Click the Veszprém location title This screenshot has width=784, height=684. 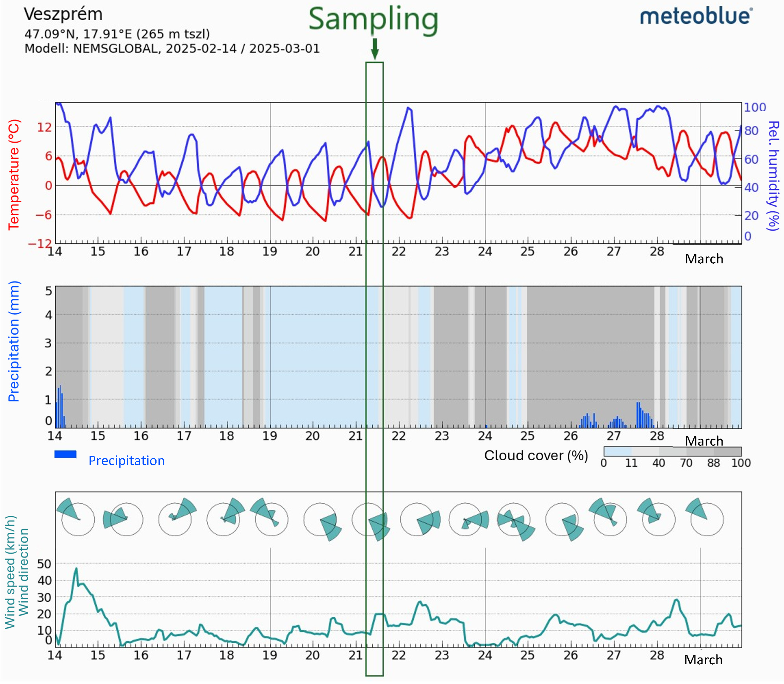(x=63, y=14)
